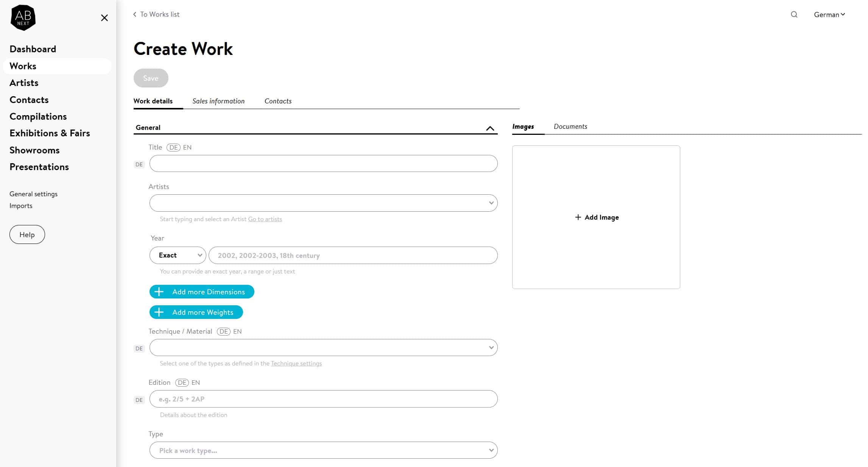
Task: Click into the Title input field
Action: tap(324, 164)
